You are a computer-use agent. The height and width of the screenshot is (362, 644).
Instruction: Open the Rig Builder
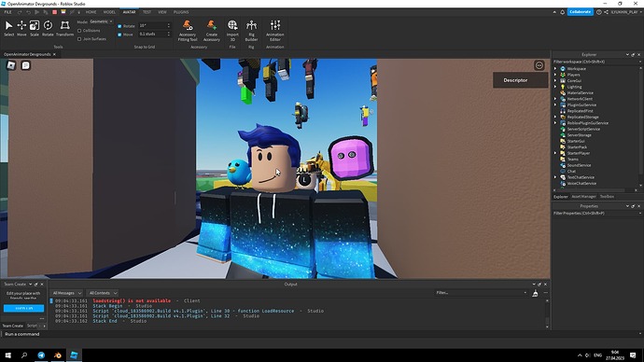251,31
